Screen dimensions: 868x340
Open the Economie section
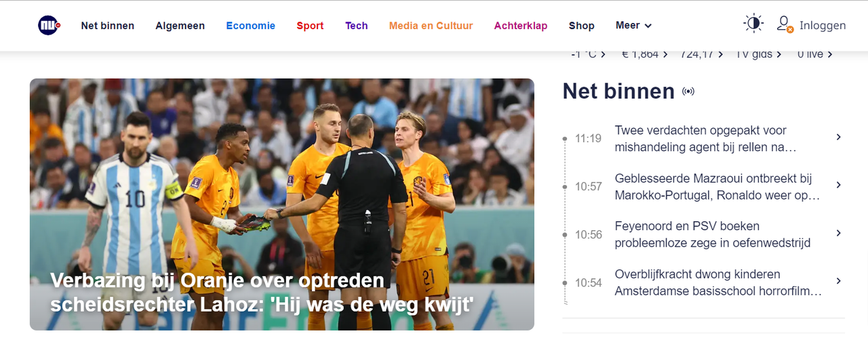[251, 26]
